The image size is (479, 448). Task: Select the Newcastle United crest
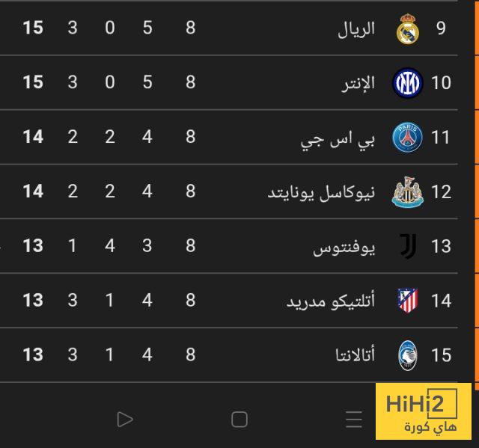point(408,192)
